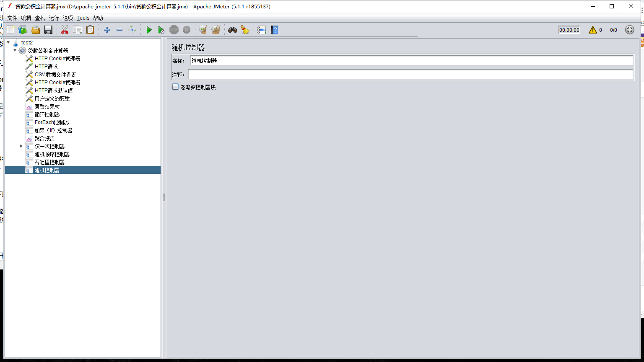Collapse the 贷款公积金计算器 thread group arrow

pos(15,50)
